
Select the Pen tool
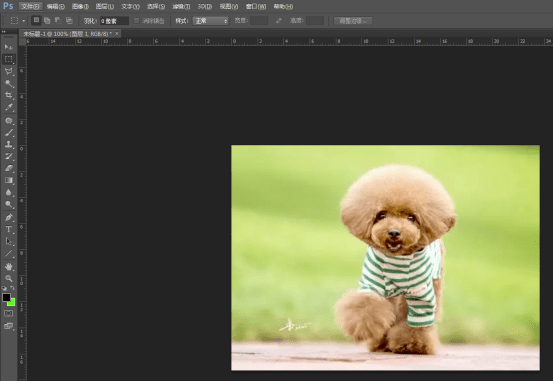8,217
